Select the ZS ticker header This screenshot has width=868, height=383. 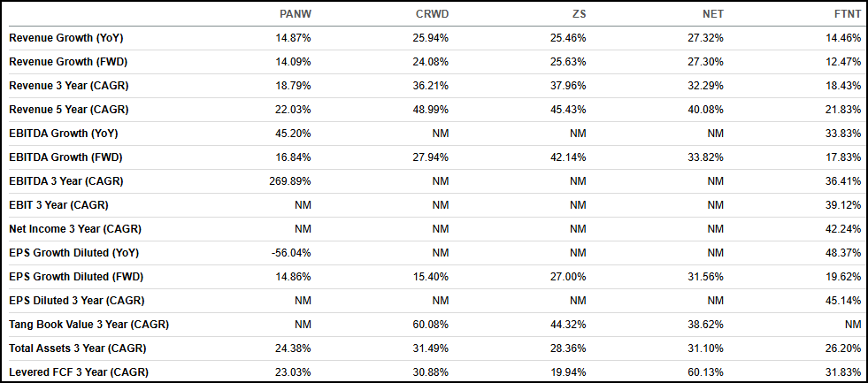[580, 14]
